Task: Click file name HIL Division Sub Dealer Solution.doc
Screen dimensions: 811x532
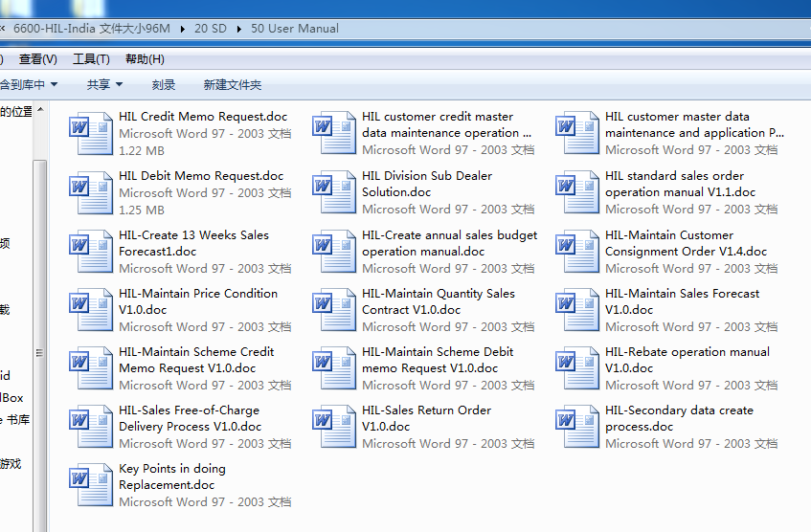Action: (427, 184)
